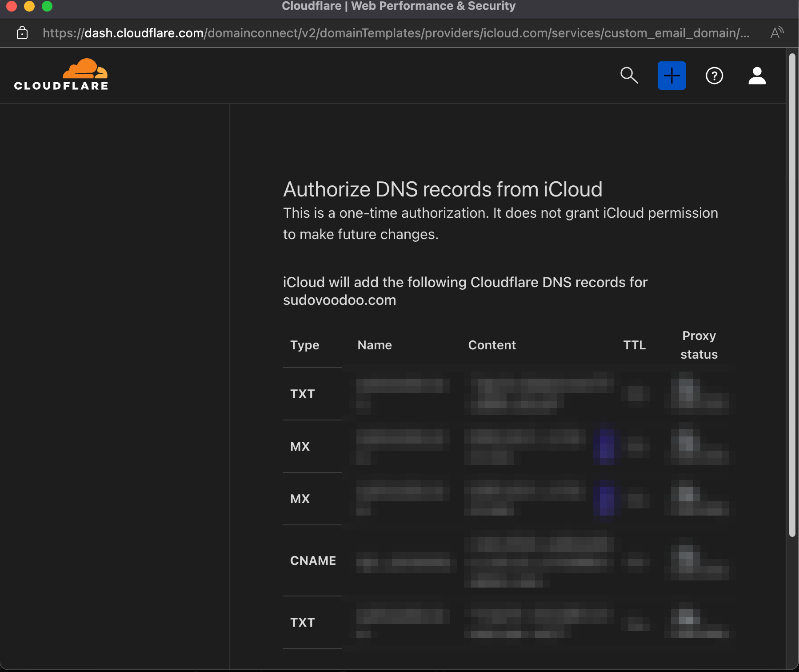Open the help question mark icon
This screenshot has width=799, height=672.
tap(714, 76)
